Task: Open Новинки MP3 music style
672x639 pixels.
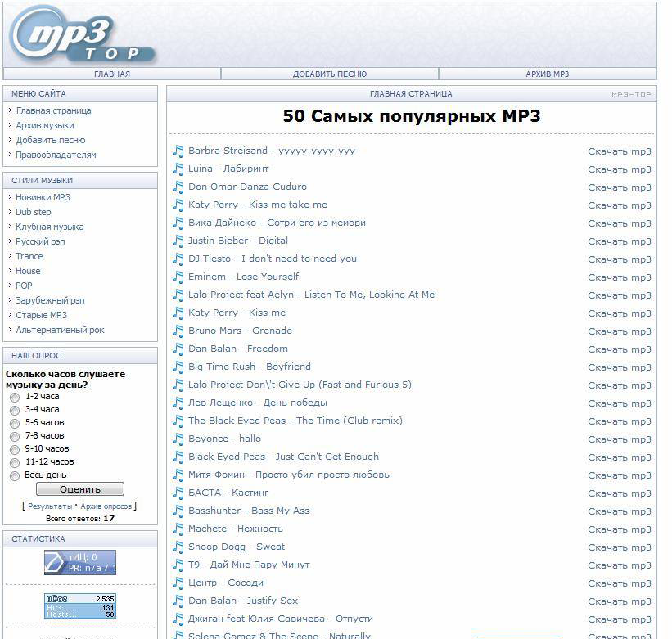Action: point(43,197)
